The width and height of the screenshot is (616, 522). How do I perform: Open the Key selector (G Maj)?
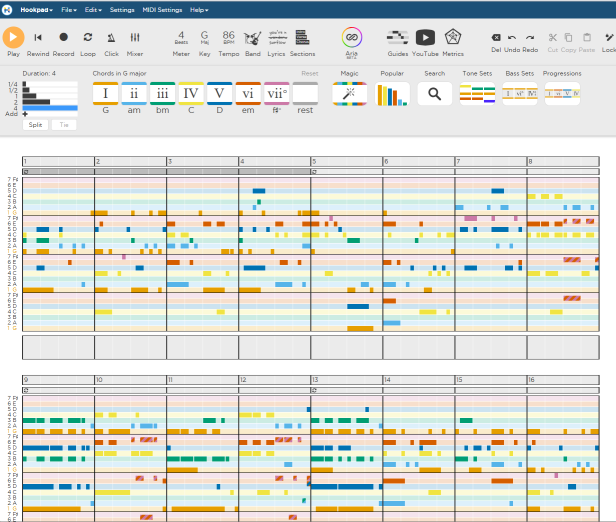[x=204, y=38]
